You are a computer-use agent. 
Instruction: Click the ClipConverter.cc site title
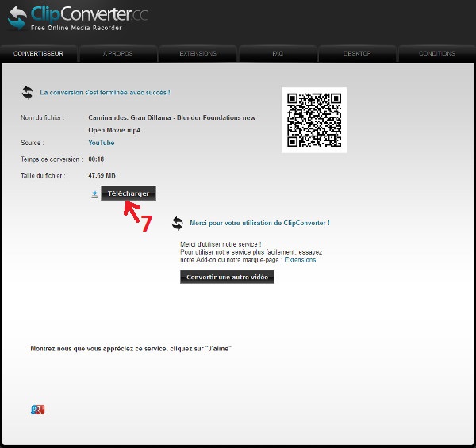click(89, 14)
